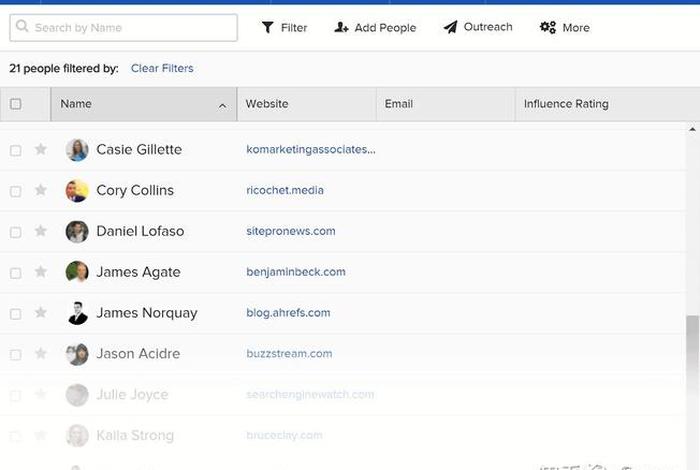The image size is (700, 470).
Task: Open the Outreach paper plane button
Action: [478, 27]
